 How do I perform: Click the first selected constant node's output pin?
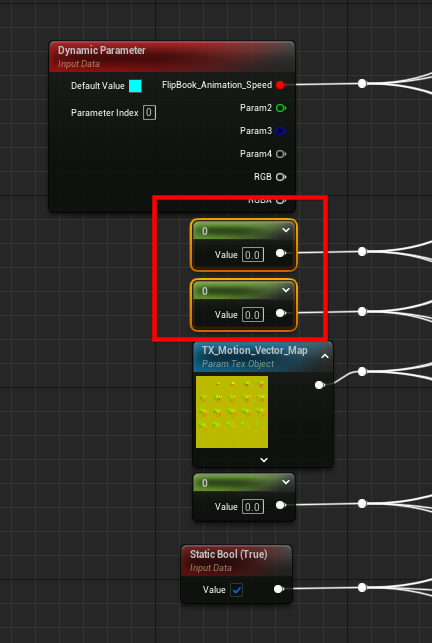point(281,253)
